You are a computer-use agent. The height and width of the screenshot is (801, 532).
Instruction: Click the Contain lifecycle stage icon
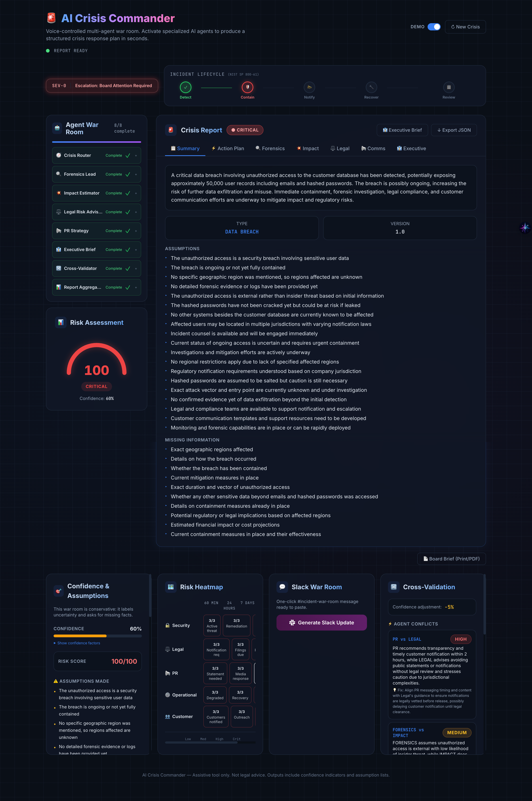click(247, 87)
